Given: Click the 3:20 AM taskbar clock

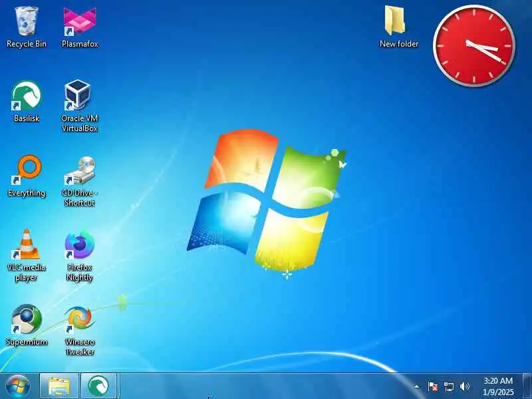Looking at the screenshot, I should pyautogui.click(x=498, y=386).
